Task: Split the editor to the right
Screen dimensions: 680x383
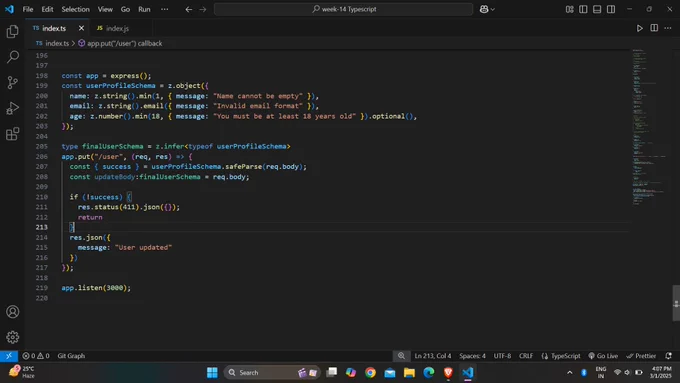Action: tap(654, 28)
